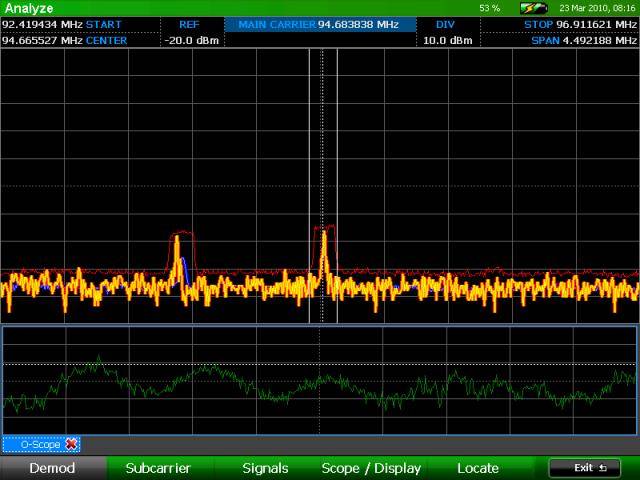Open the Signals menu

click(265, 468)
